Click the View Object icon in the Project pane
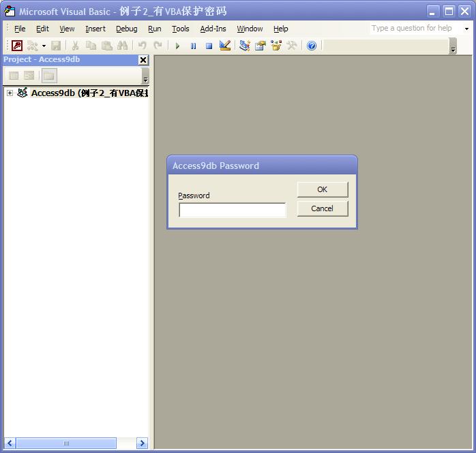Screen dimensions: 476x453 29,76
